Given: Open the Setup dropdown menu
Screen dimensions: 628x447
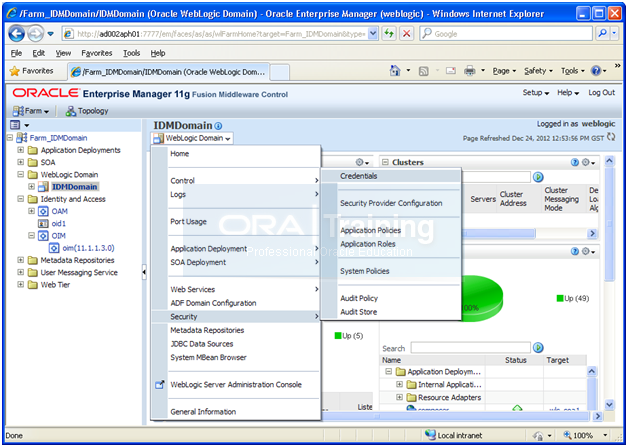Looking at the screenshot, I should pos(535,93).
